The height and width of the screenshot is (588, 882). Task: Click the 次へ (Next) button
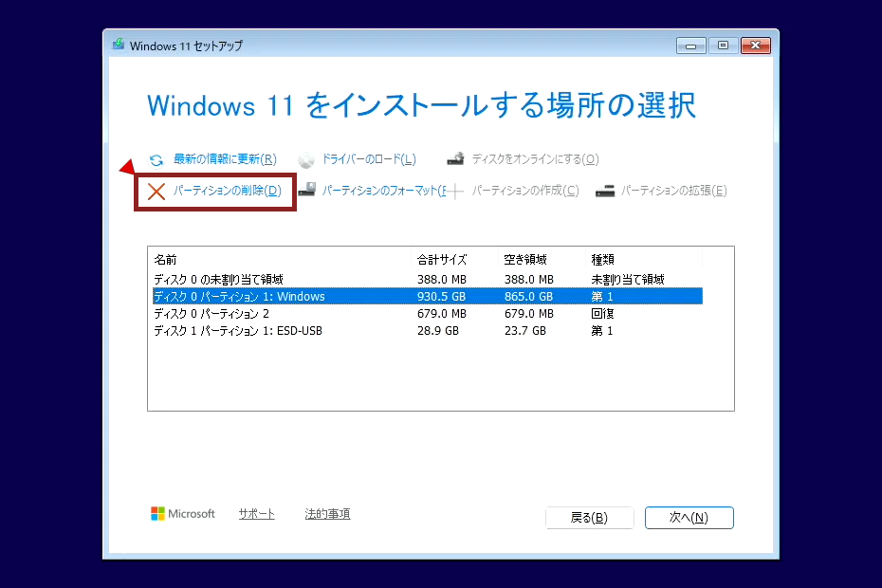(x=689, y=518)
